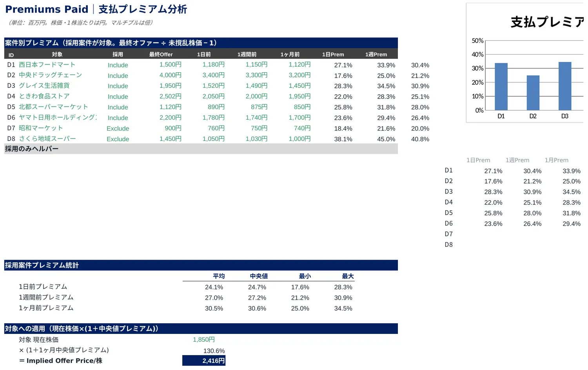Click the 1日前 column header
Screen dimensions: 588x370
coord(204,55)
